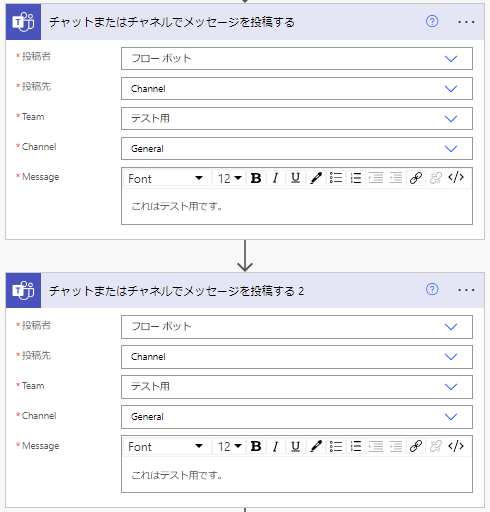490x512 pixels.
Task: Open font size 12 dropdown in first editor
Action: tap(229, 178)
